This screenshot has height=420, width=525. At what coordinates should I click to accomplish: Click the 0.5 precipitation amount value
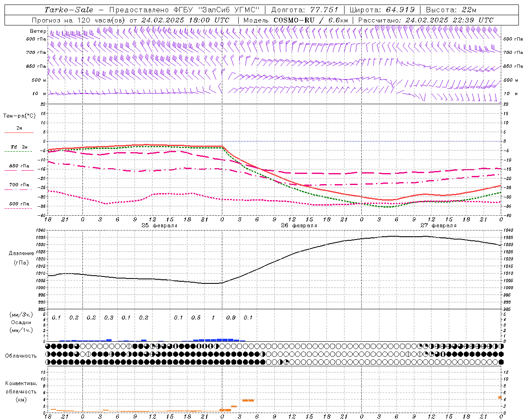tap(196, 317)
